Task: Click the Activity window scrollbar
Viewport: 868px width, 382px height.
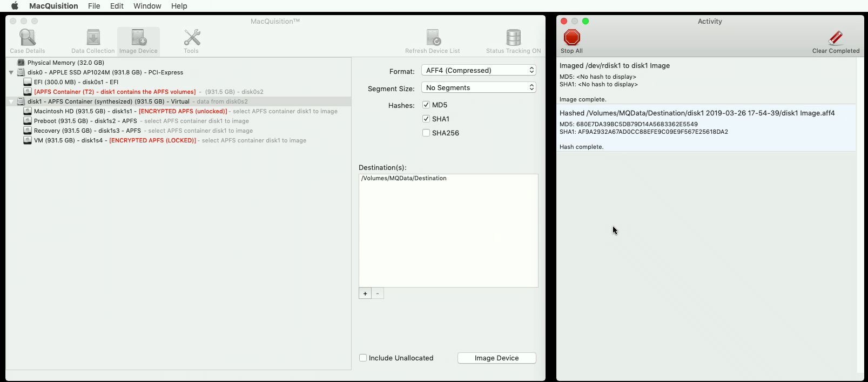Action: point(860,215)
